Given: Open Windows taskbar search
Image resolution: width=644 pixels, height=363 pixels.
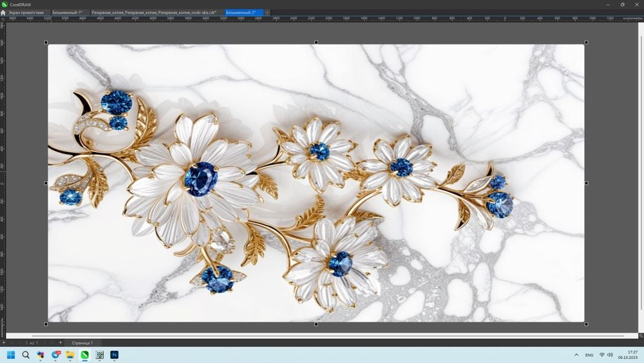Looking at the screenshot, I should pos(26,355).
